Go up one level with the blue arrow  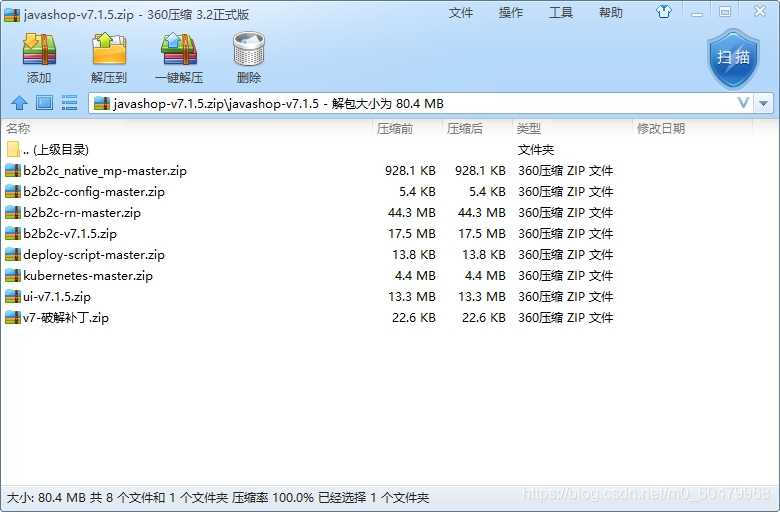[x=19, y=103]
